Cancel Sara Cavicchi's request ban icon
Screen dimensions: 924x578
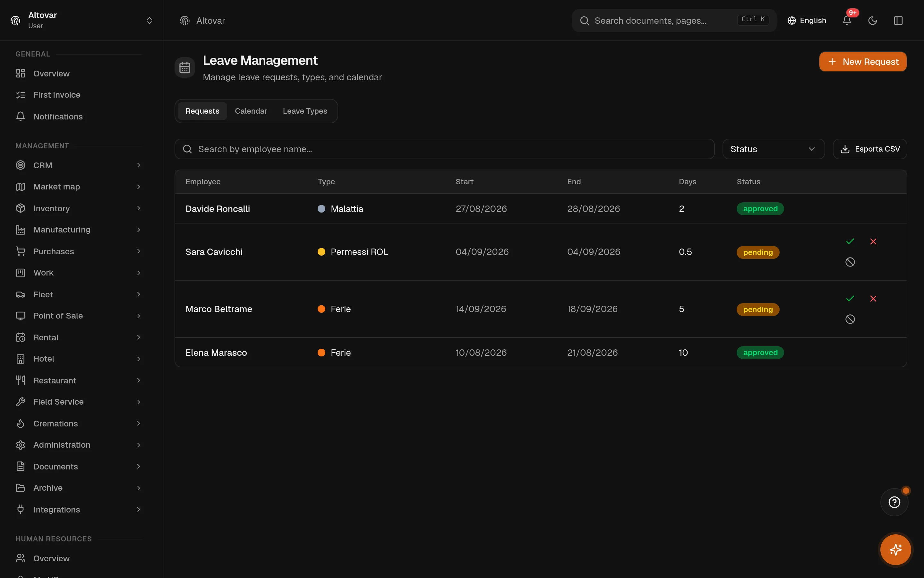click(850, 262)
